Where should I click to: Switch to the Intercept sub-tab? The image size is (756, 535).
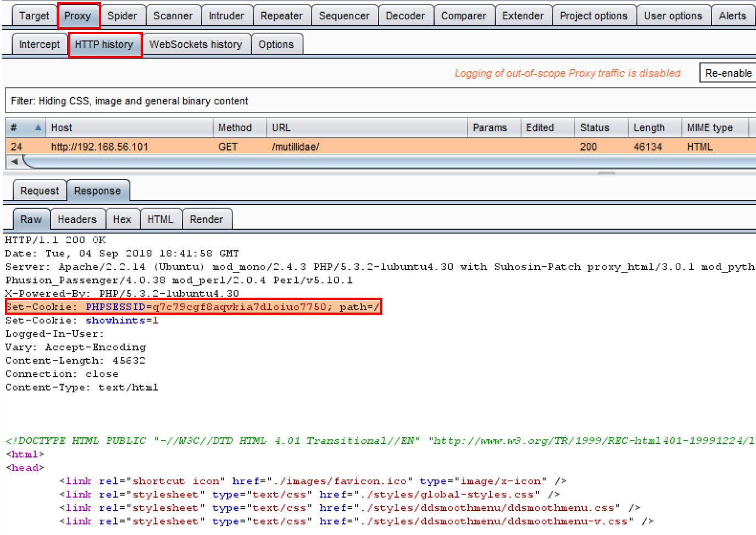(x=39, y=44)
